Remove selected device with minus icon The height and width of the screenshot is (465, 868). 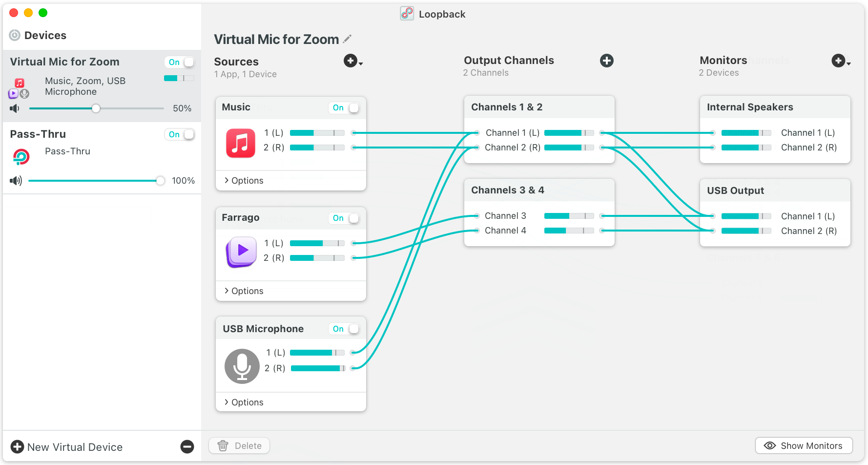[x=187, y=446]
